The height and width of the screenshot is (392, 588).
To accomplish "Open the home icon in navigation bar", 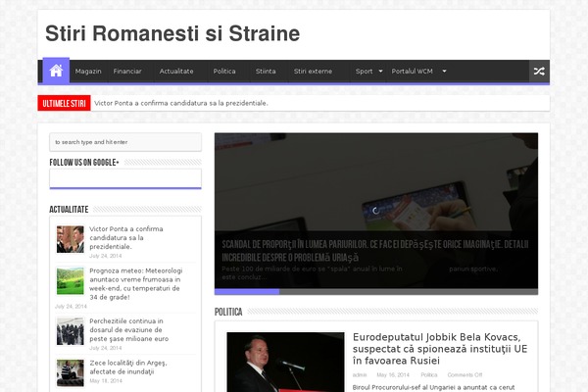I will [56, 71].
